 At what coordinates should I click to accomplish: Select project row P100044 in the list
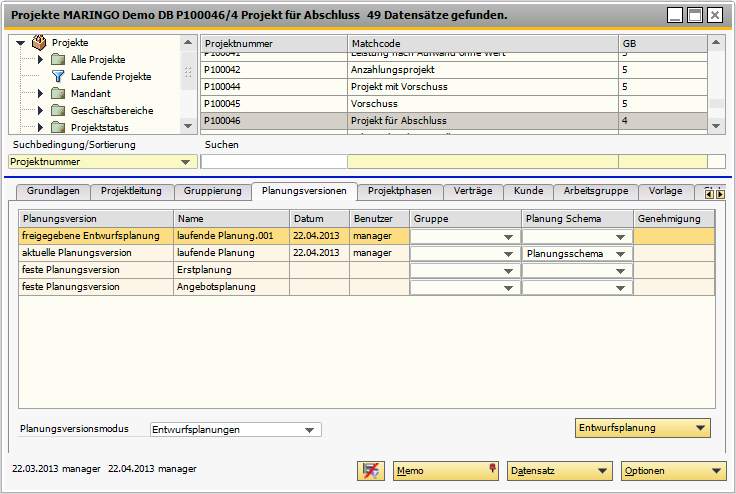tap(275, 87)
